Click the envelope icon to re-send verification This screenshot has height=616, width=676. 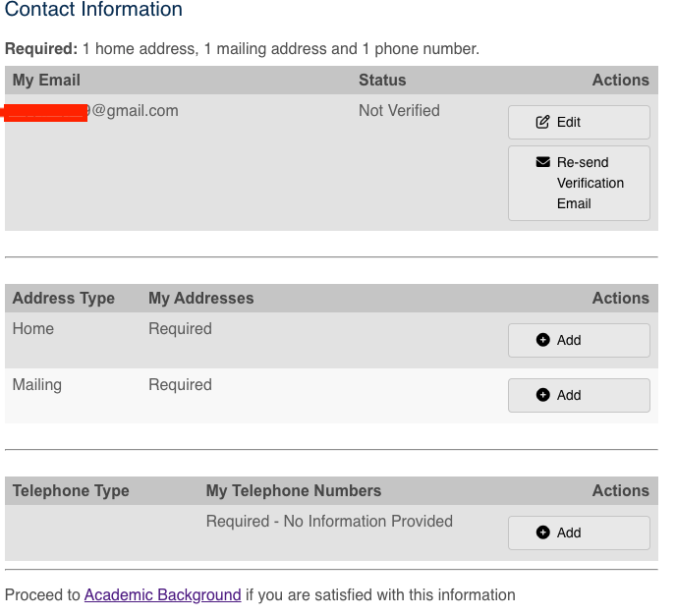(542, 162)
